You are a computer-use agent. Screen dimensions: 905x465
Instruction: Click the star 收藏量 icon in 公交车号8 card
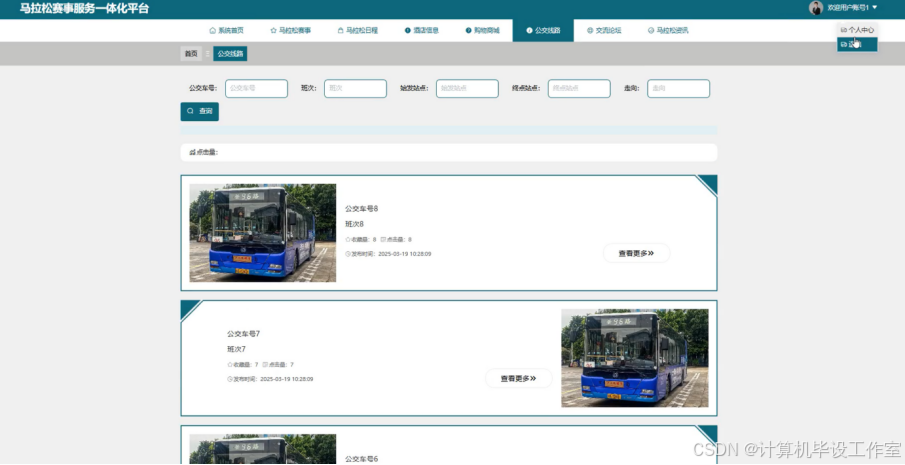pyautogui.click(x=347, y=239)
